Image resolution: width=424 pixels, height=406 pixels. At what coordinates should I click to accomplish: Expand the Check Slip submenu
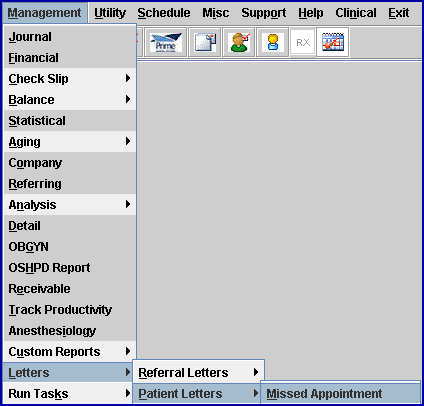pyautogui.click(x=70, y=79)
